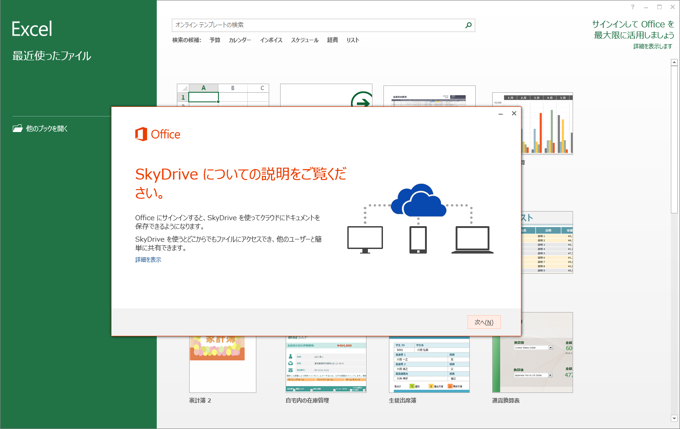Viewport: 680px width, 429px height.
Task: Select the インボイス search suggestion
Action: point(271,40)
